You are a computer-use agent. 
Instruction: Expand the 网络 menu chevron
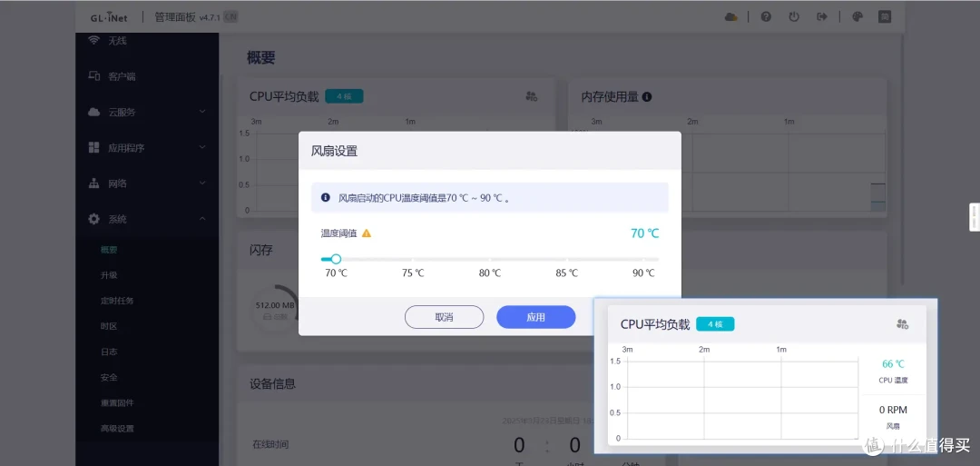click(x=201, y=183)
